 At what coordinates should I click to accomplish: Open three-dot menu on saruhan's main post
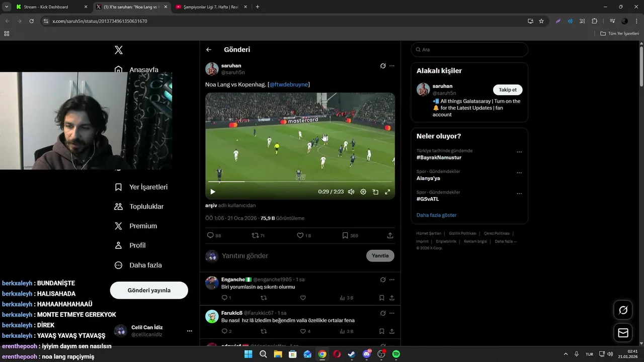click(392, 66)
